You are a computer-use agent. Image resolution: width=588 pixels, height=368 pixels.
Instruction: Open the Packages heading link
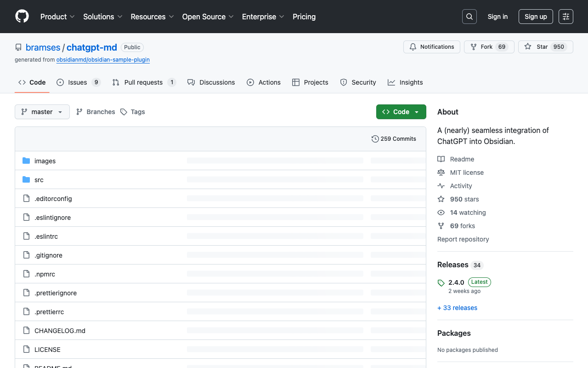[454, 333]
